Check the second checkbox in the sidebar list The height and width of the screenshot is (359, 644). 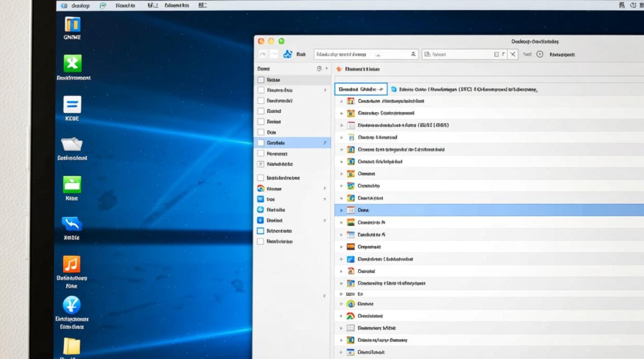tap(261, 90)
